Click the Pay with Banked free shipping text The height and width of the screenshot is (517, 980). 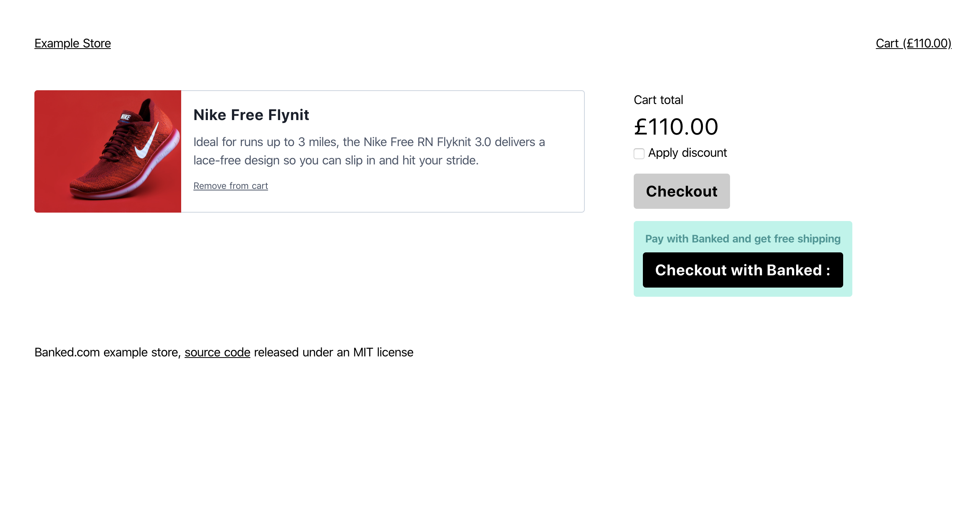point(743,239)
